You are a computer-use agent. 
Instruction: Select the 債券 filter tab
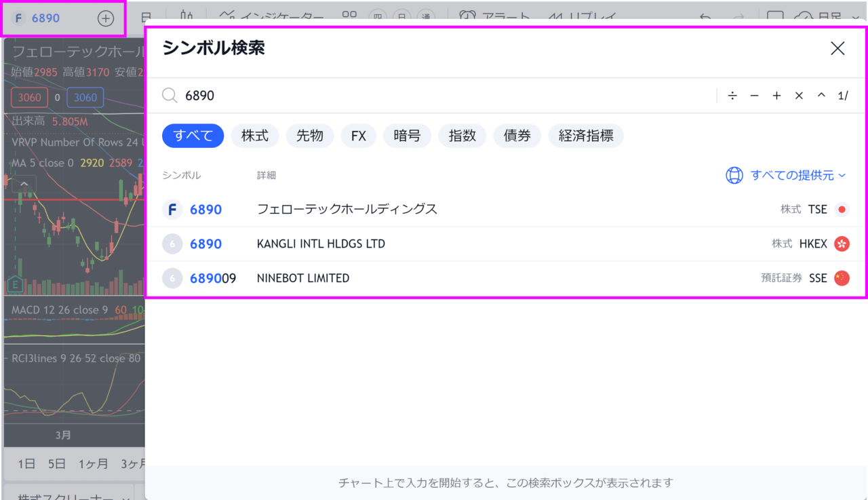tap(517, 136)
